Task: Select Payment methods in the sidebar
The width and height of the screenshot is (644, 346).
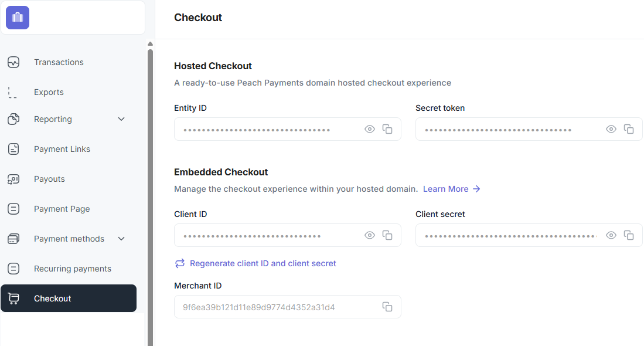Action: coord(69,239)
